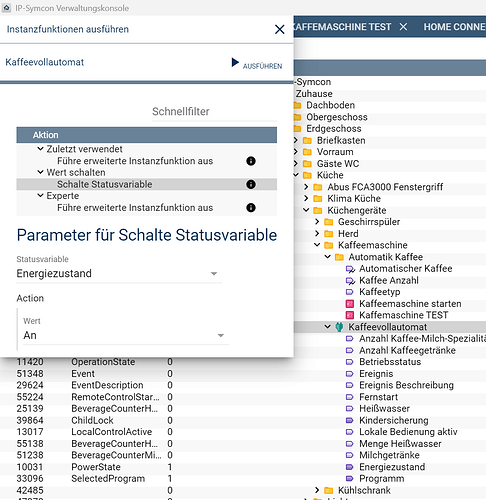Screen dimensions: 486x500
Task: Click the Erdgeschoss folder icon
Action: tap(297, 129)
